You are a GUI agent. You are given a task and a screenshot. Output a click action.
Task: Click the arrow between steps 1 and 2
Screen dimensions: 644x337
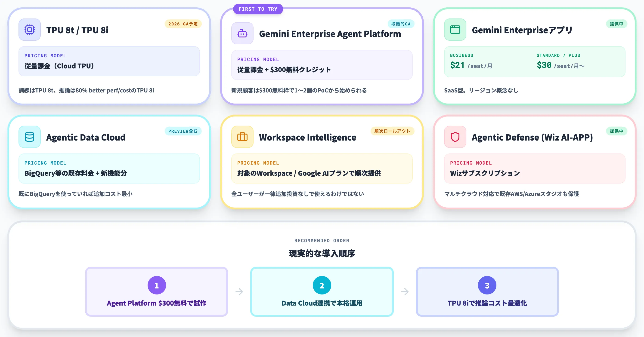tap(239, 291)
